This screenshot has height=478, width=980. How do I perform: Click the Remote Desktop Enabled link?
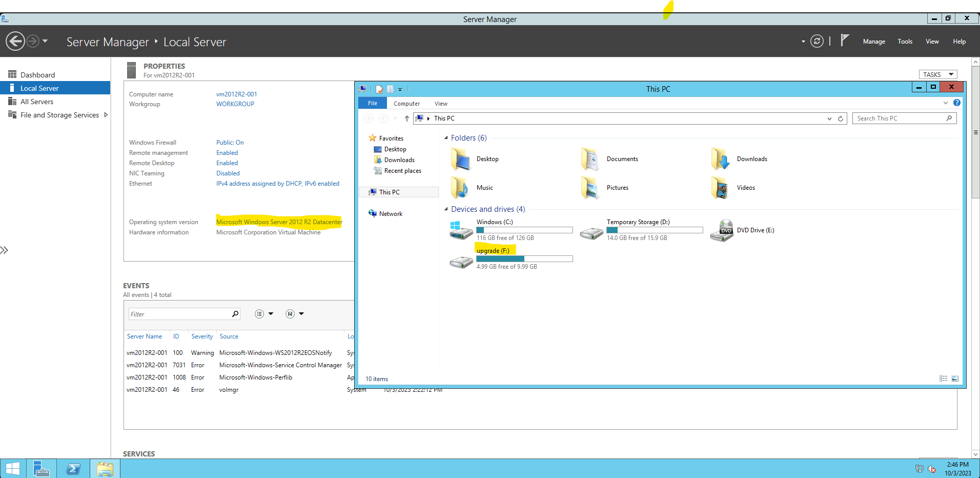point(227,163)
